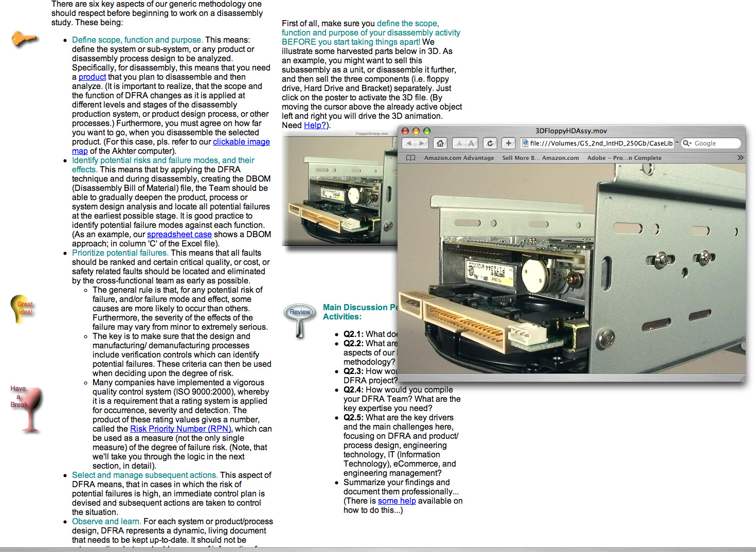Click the Great idea! light bulb icon
The height and width of the screenshot is (552, 756).
click(x=23, y=309)
